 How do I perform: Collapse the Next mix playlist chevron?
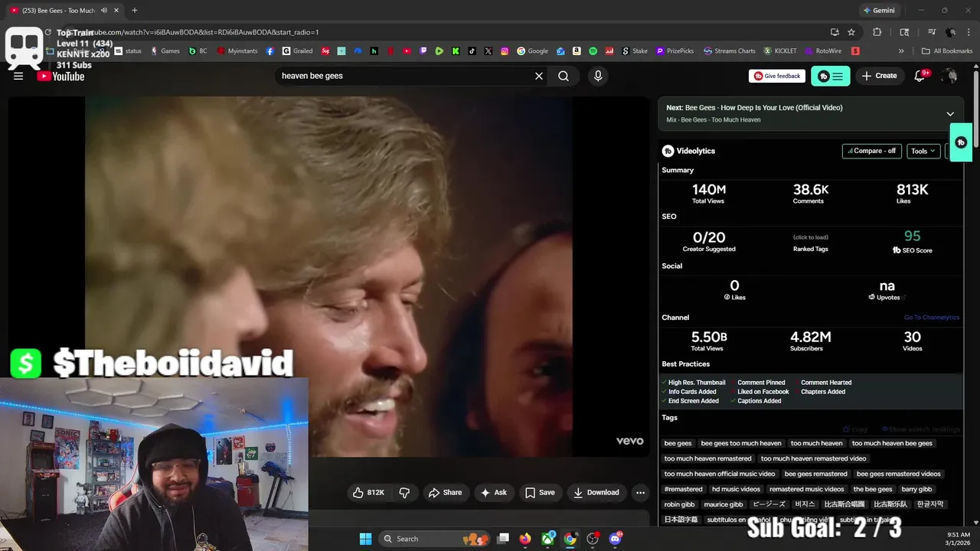950,114
